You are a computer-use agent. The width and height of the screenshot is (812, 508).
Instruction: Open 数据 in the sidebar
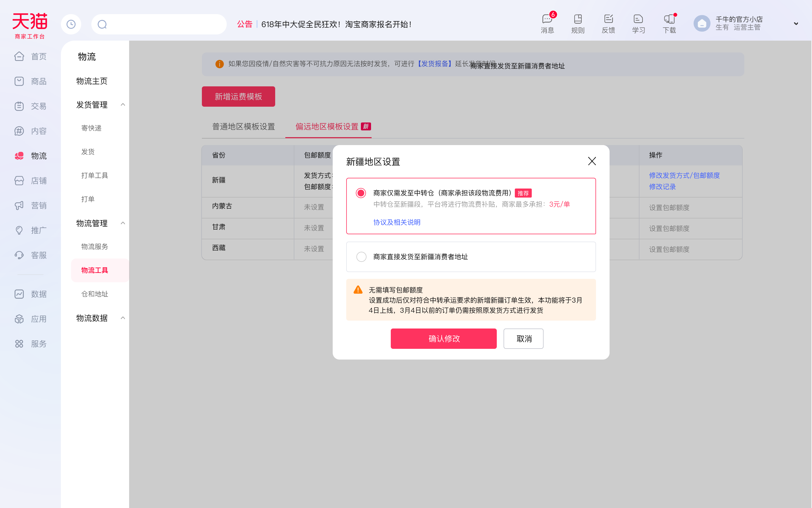click(30, 294)
